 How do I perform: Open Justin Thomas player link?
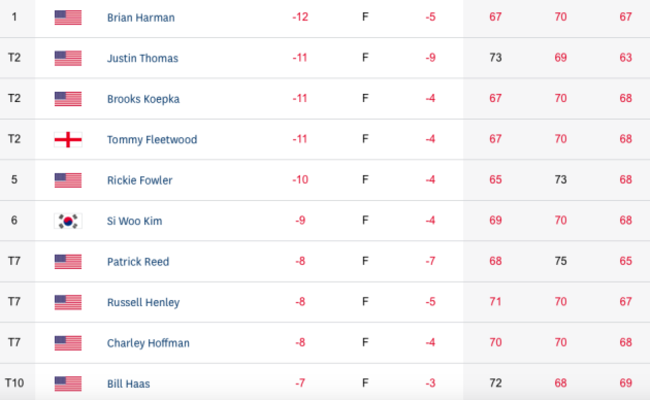pyautogui.click(x=142, y=58)
